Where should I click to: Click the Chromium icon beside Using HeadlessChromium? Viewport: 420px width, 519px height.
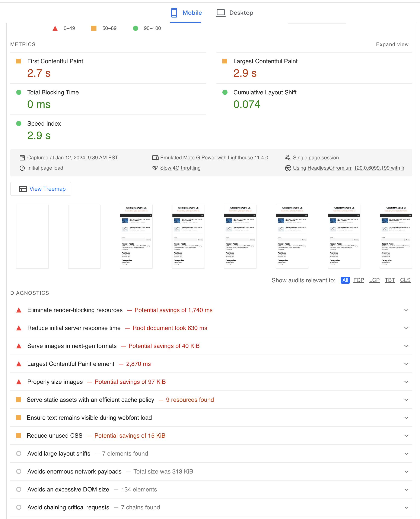tap(288, 168)
